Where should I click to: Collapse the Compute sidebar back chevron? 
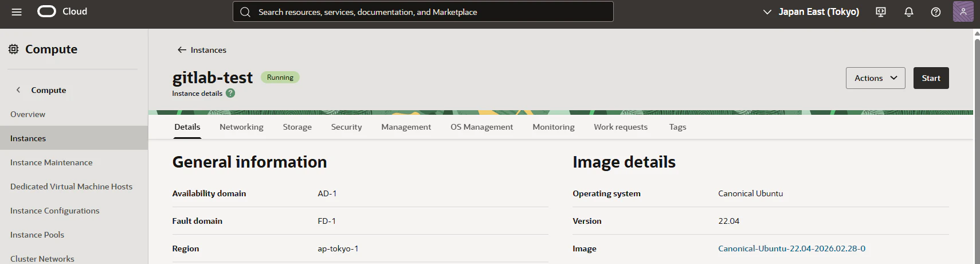coord(18,90)
